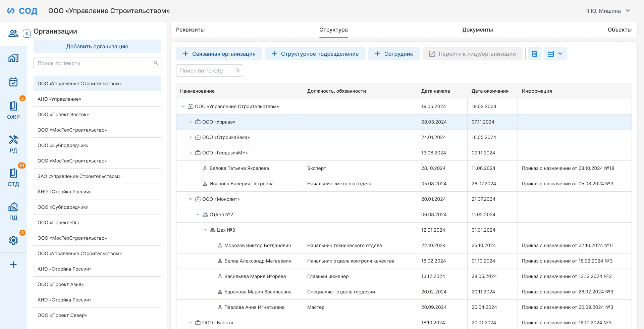Select ООО «Проект Север» in list

click(97, 315)
